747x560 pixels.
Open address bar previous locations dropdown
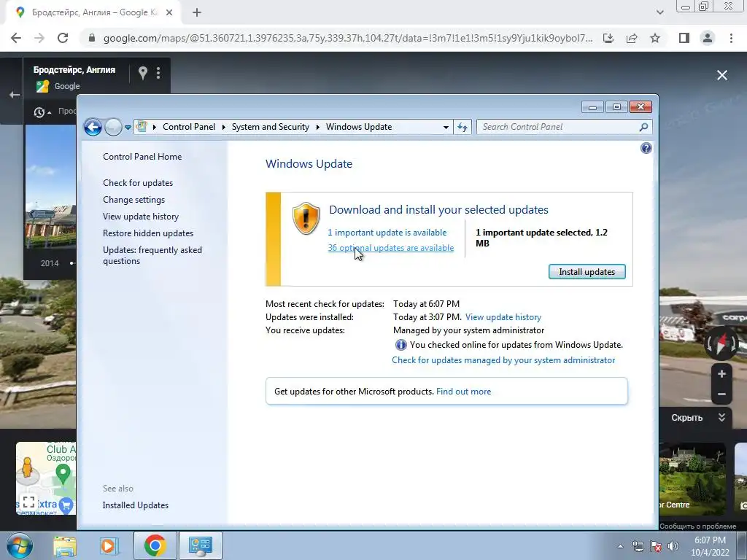pos(446,127)
